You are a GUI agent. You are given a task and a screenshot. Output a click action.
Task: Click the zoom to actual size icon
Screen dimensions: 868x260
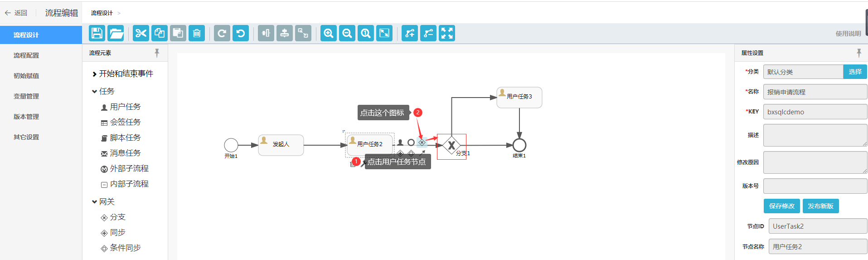[366, 33]
